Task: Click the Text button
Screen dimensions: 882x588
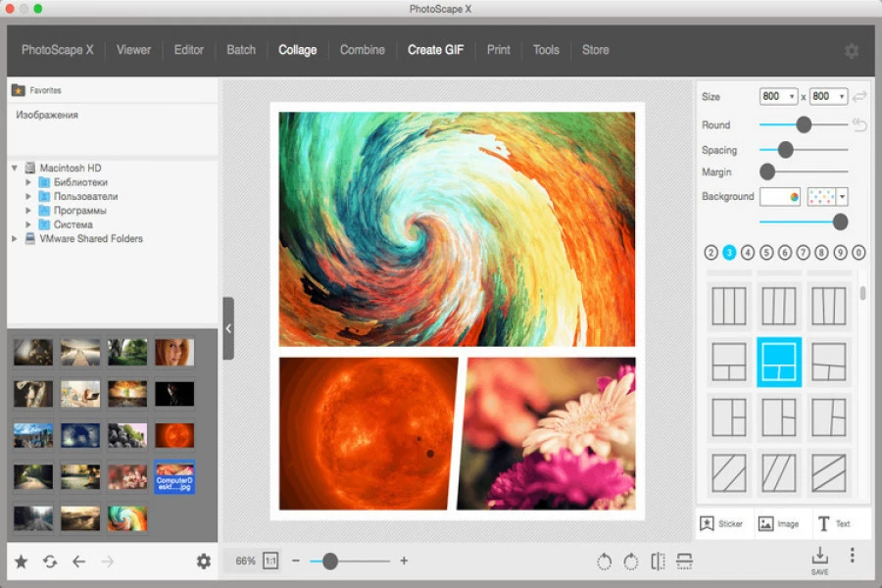Action: pyautogui.click(x=834, y=524)
